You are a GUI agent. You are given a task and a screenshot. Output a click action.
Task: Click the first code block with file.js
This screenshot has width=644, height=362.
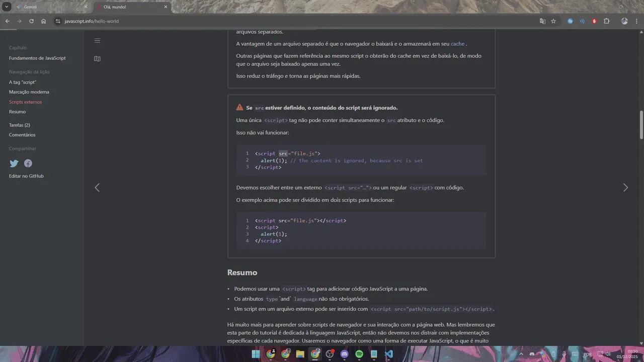point(361,160)
